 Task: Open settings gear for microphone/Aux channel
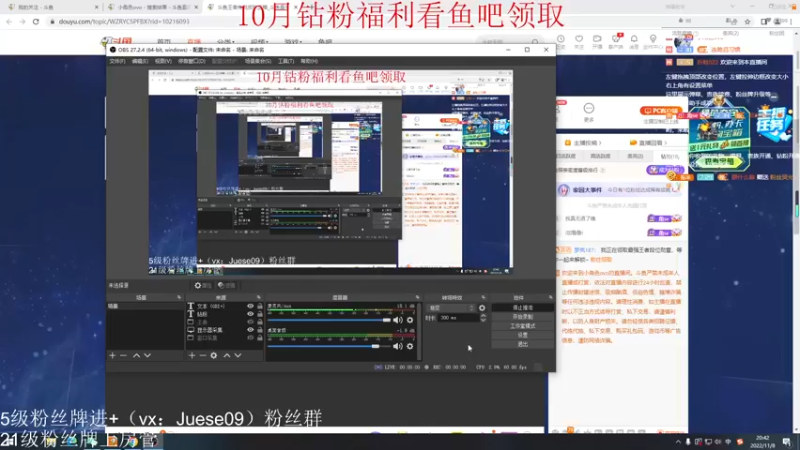tap(410, 320)
